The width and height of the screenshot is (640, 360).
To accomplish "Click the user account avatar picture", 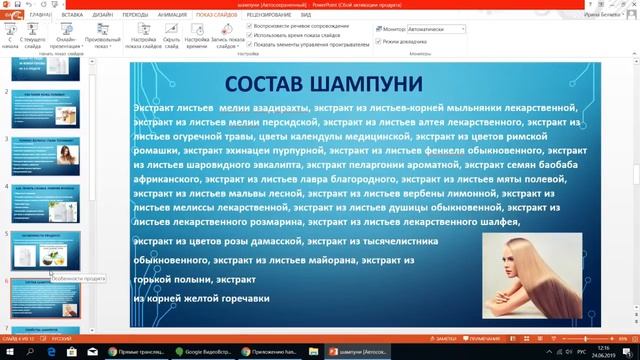I will pos(632,15).
